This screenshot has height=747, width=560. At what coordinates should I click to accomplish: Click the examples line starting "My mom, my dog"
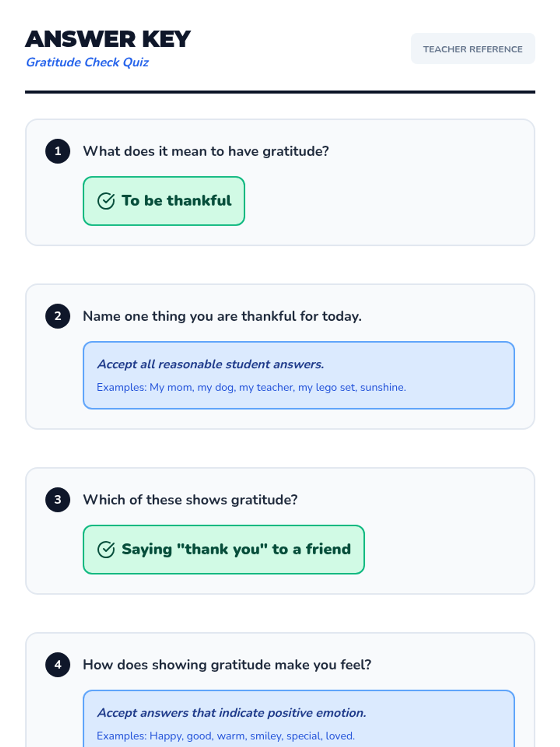(251, 388)
